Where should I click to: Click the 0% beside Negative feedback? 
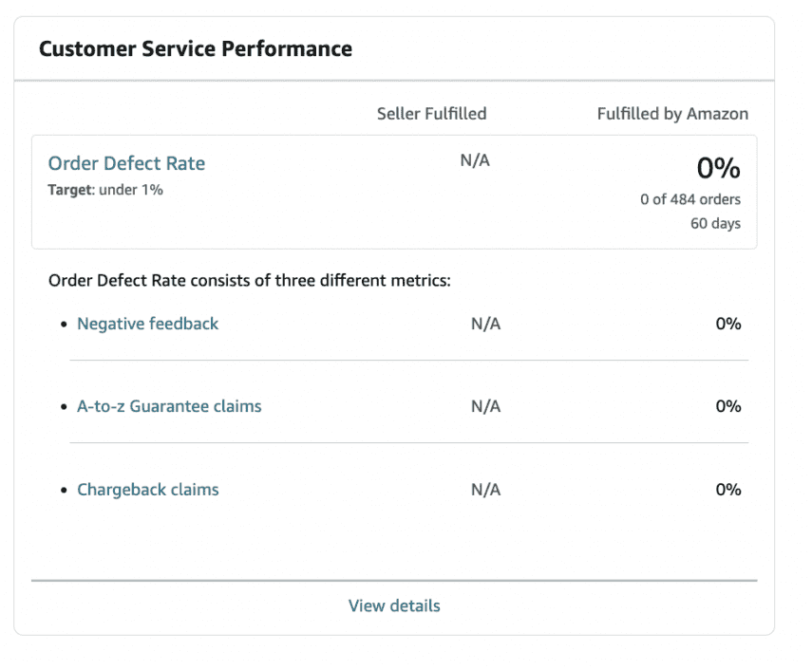pyautogui.click(x=728, y=324)
